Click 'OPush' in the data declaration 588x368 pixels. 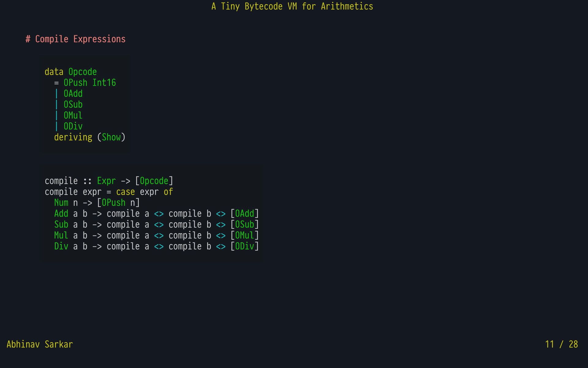coord(75,83)
